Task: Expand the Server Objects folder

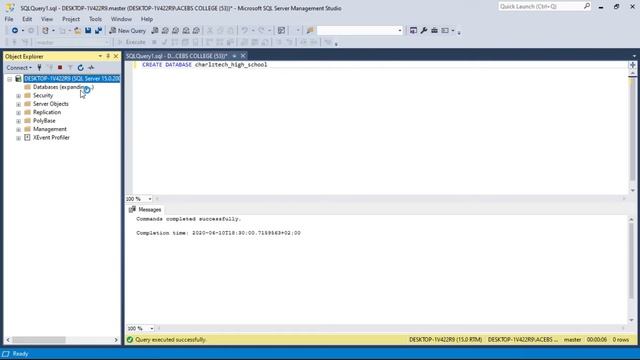Action: [x=18, y=104]
